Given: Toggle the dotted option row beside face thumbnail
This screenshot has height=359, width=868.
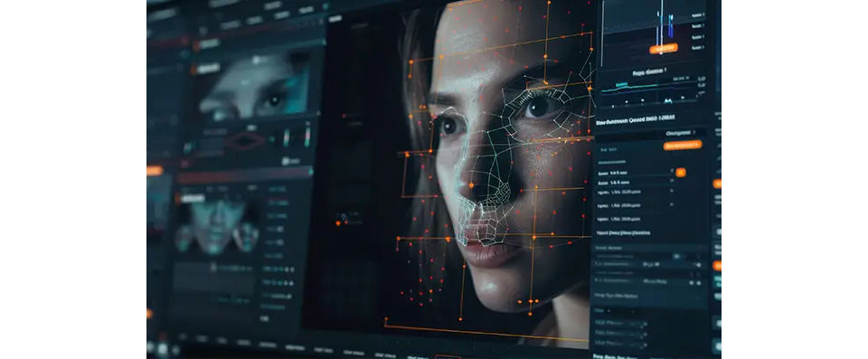Looking at the screenshot, I should click(278, 269).
